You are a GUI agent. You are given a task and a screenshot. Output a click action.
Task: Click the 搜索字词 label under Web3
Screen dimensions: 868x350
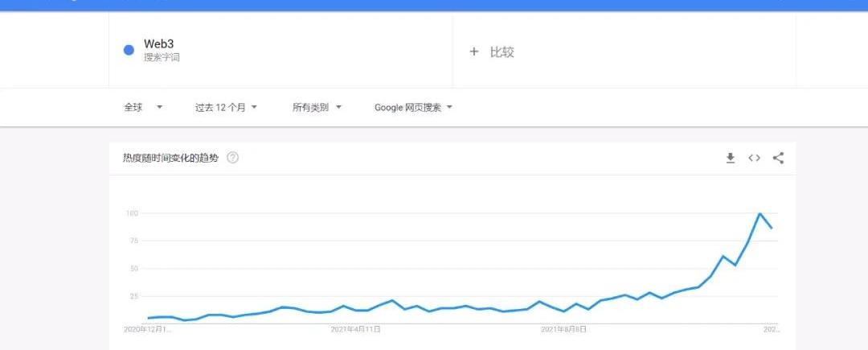point(162,58)
